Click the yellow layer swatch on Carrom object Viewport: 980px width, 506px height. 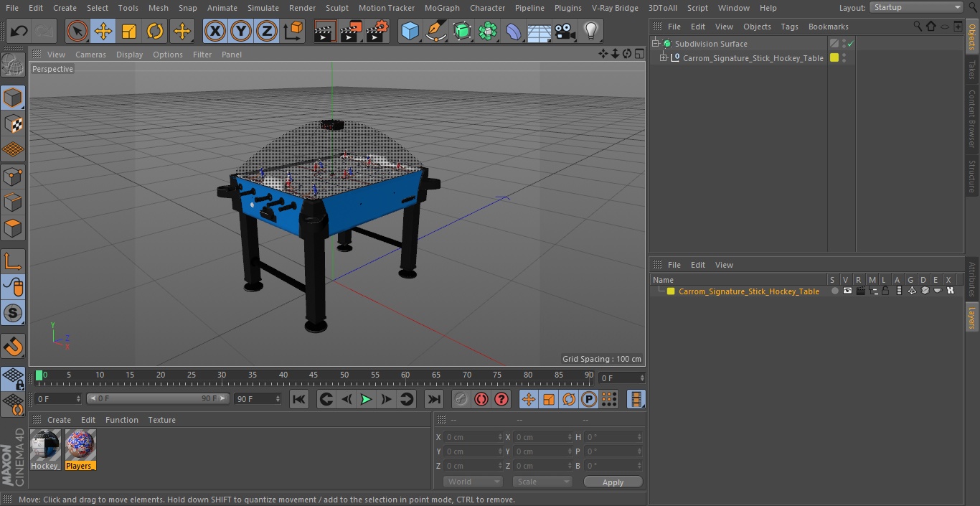click(x=834, y=58)
